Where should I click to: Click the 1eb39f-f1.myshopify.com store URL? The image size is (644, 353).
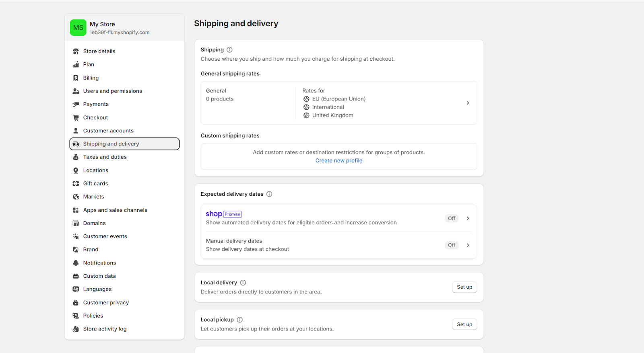click(120, 33)
